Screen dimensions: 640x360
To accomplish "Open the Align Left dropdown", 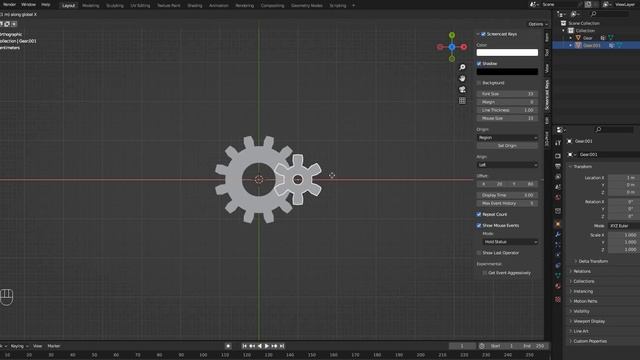I will [x=507, y=165].
